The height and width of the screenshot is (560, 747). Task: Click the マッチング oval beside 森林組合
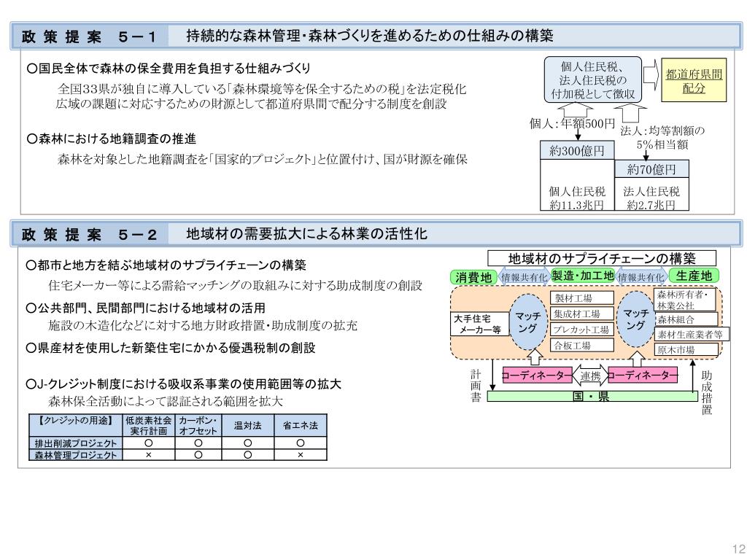click(x=635, y=319)
